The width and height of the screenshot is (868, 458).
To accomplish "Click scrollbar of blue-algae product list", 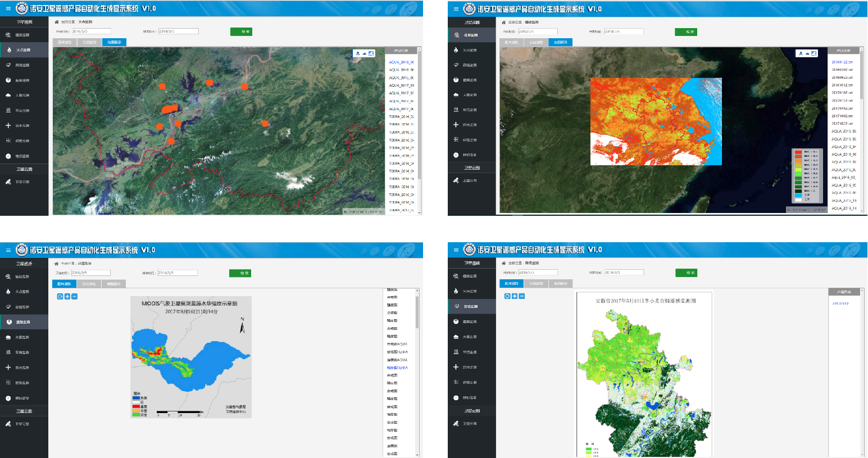I will [x=417, y=312].
